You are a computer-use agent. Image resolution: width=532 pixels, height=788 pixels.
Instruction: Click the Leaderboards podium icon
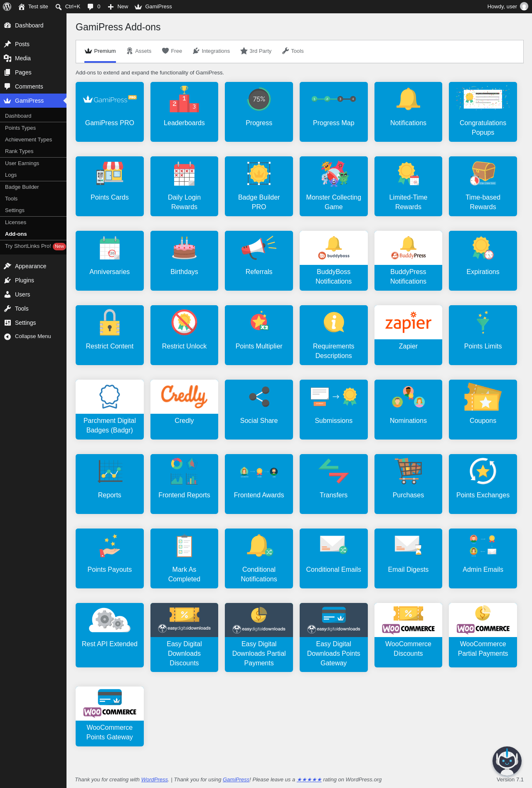tap(184, 99)
